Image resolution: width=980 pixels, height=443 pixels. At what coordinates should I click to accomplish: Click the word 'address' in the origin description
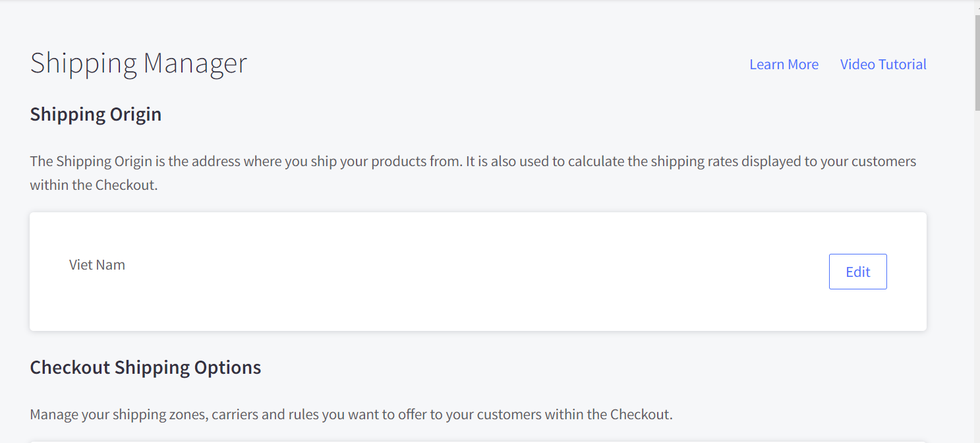(217, 162)
